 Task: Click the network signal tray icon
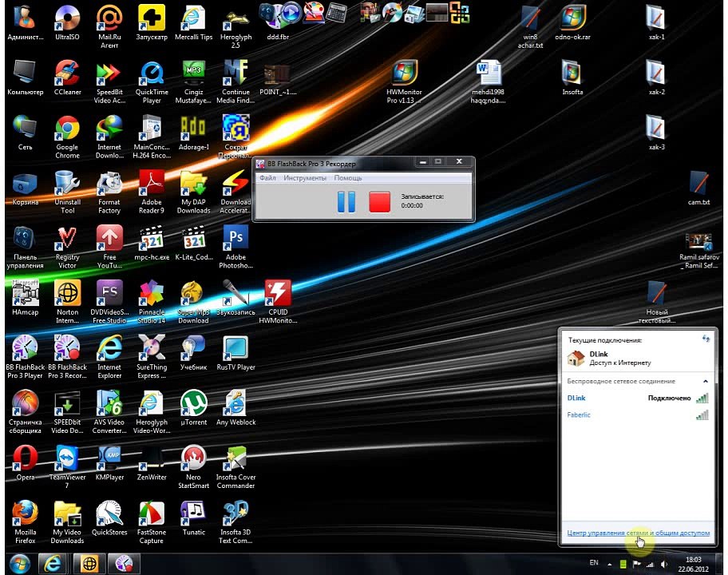650,565
